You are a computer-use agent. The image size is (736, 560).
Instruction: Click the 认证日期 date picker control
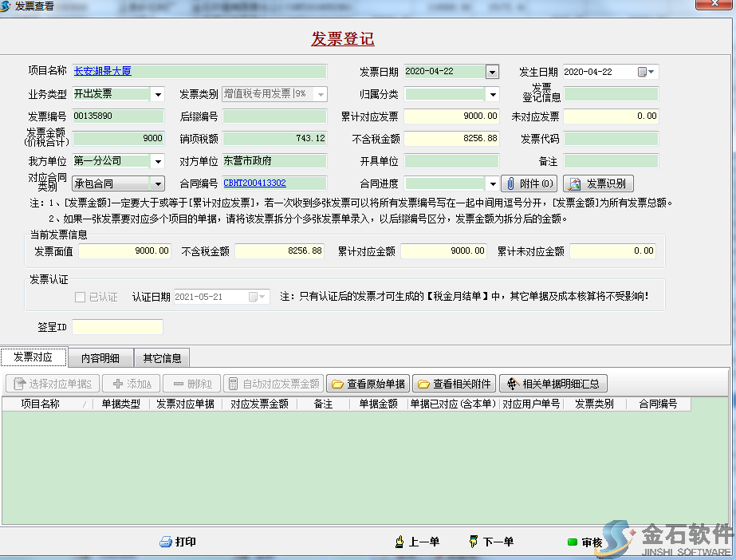tap(262, 297)
